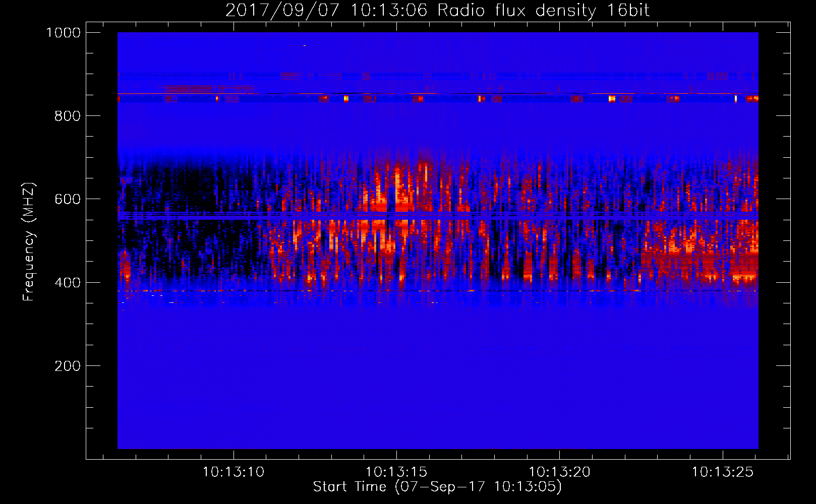Click the y-axis tick label 400

[67, 283]
